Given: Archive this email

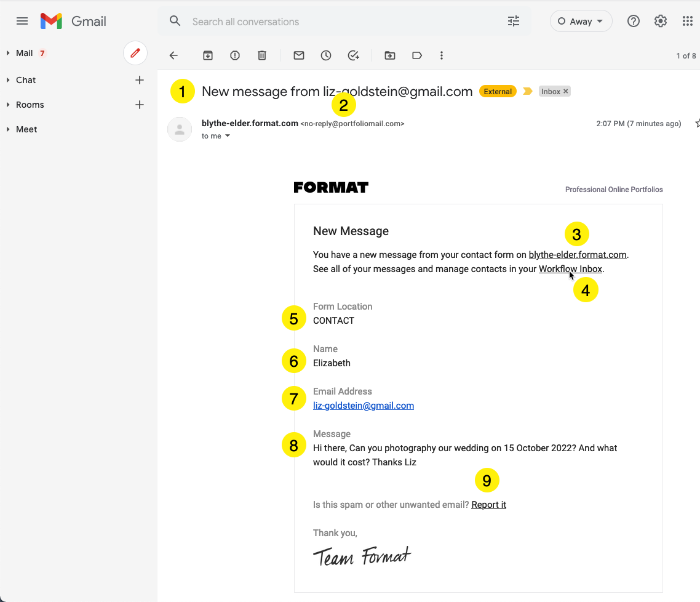Looking at the screenshot, I should click(207, 55).
